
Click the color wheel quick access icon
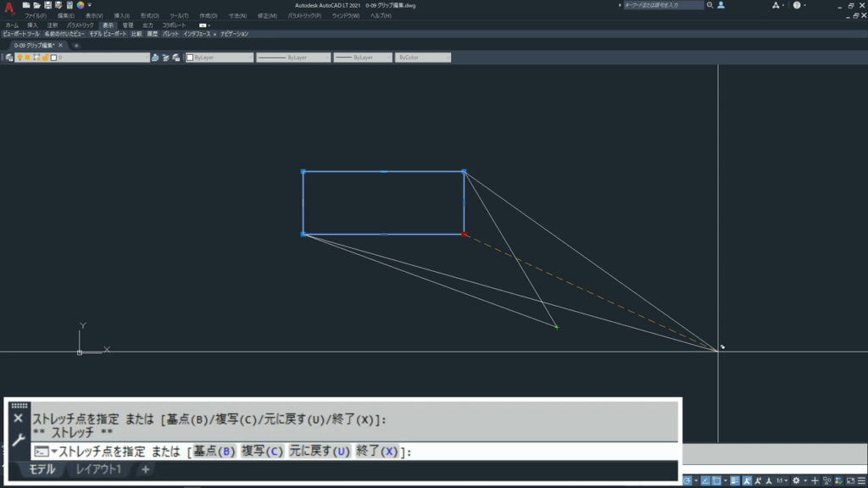(81, 5)
